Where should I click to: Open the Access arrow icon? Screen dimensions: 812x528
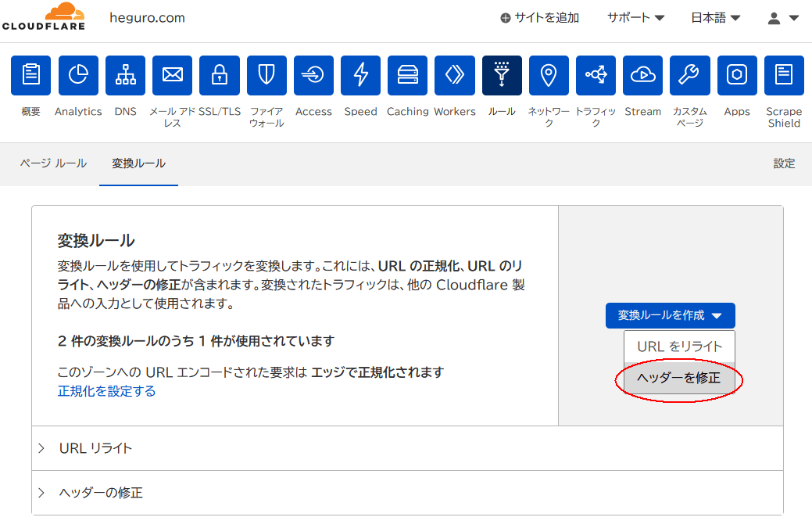pyautogui.click(x=314, y=75)
